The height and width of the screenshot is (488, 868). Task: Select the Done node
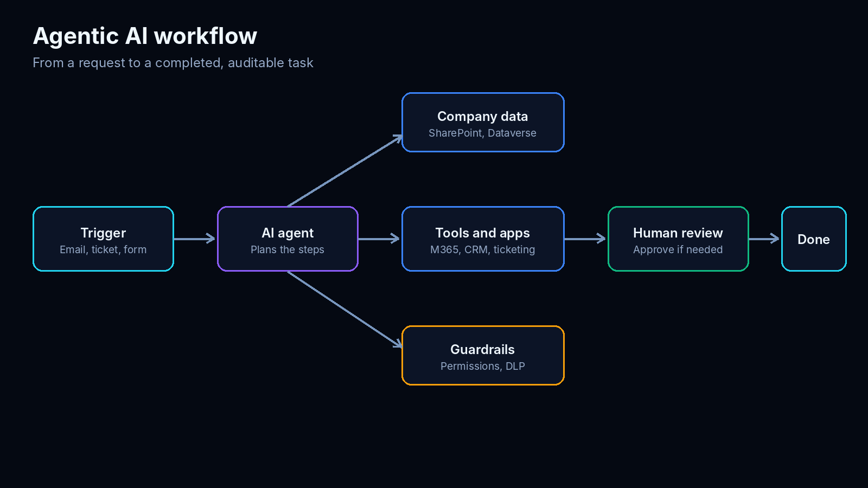814,239
